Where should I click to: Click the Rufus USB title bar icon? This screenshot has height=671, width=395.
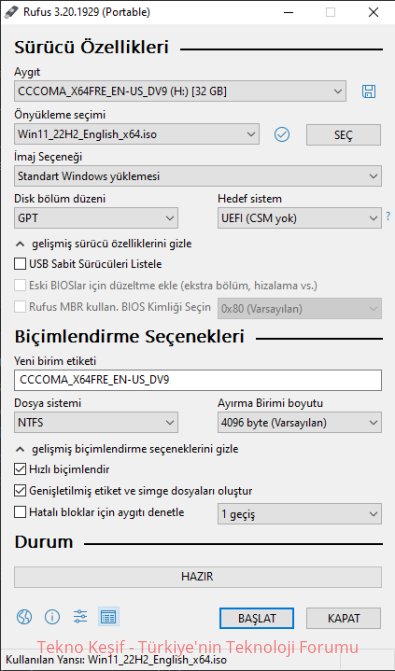[x=11, y=12]
